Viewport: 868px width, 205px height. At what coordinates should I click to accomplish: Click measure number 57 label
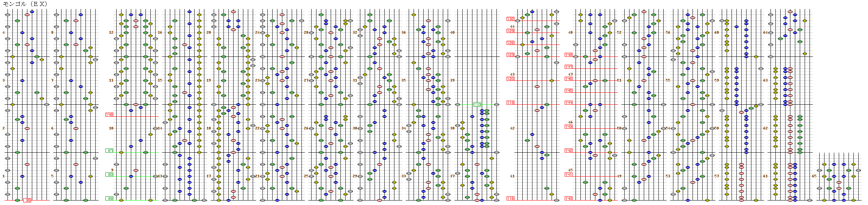point(717,176)
